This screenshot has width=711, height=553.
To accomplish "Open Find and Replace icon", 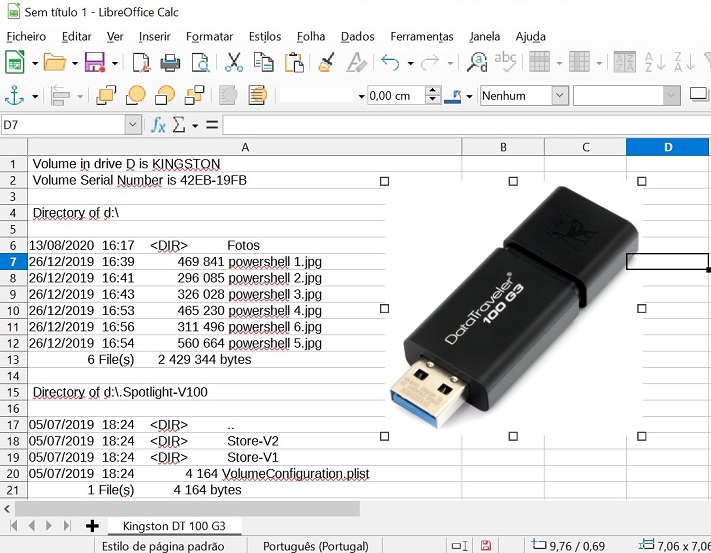I will 477,63.
